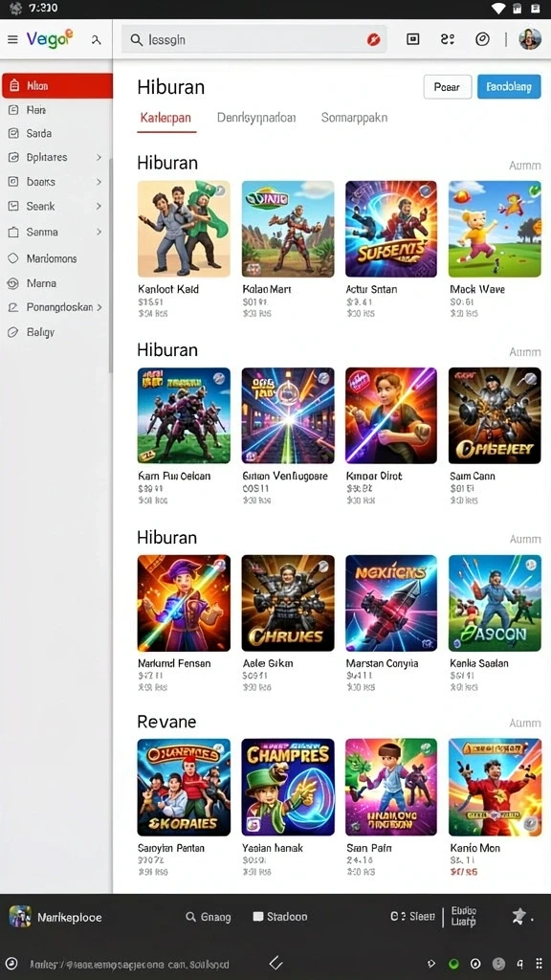This screenshot has width=551, height=980.
Task: Click the compass icon in the top toolbar
Action: 482,39
